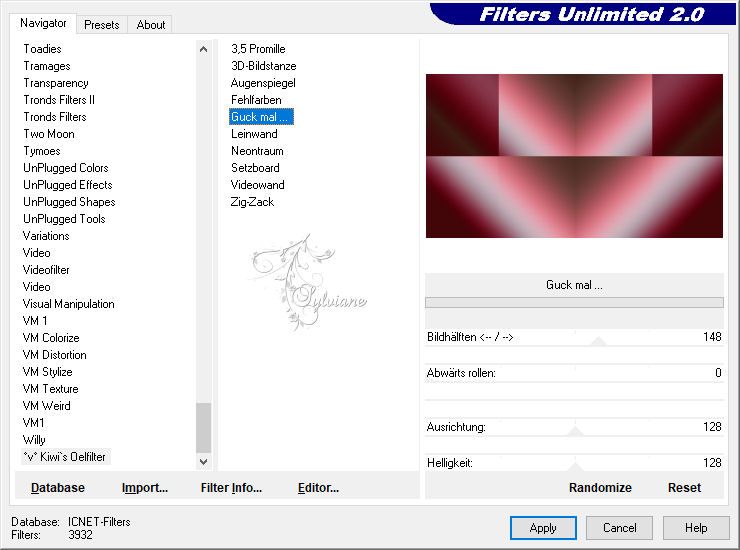This screenshot has height=550, width=740.
Task: Select the Tramages category
Action: 47,66
